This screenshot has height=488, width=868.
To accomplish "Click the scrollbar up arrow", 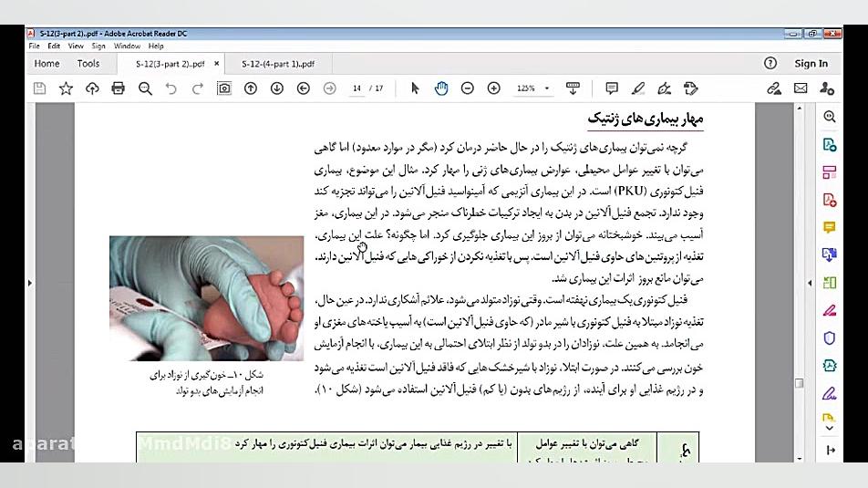I will (799, 109).
